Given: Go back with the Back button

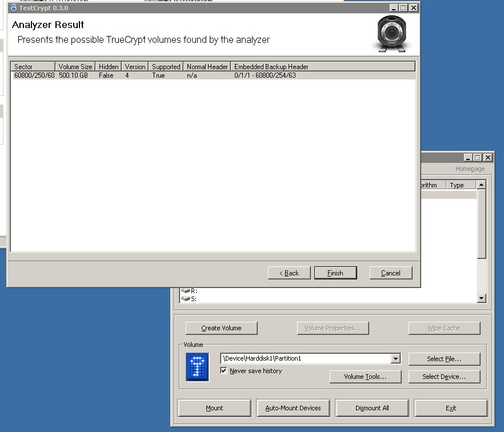Looking at the screenshot, I should point(289,273).
